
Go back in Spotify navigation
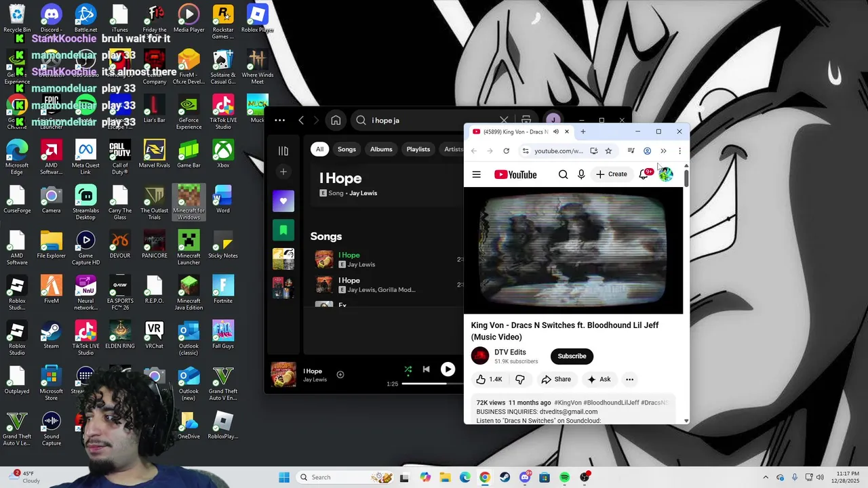[x=301, y=121]
